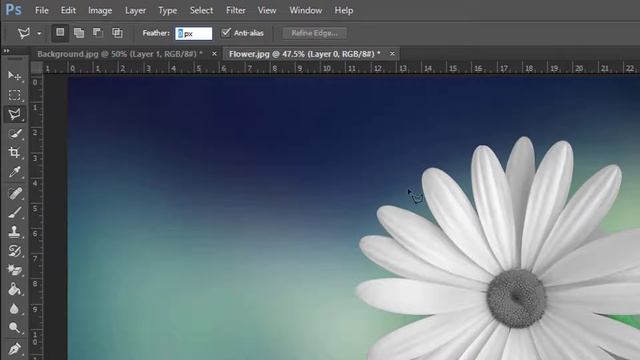Click the ruler origin corner box
The width and height of the screenshot is (640, 360).
[x=37, y=68]
